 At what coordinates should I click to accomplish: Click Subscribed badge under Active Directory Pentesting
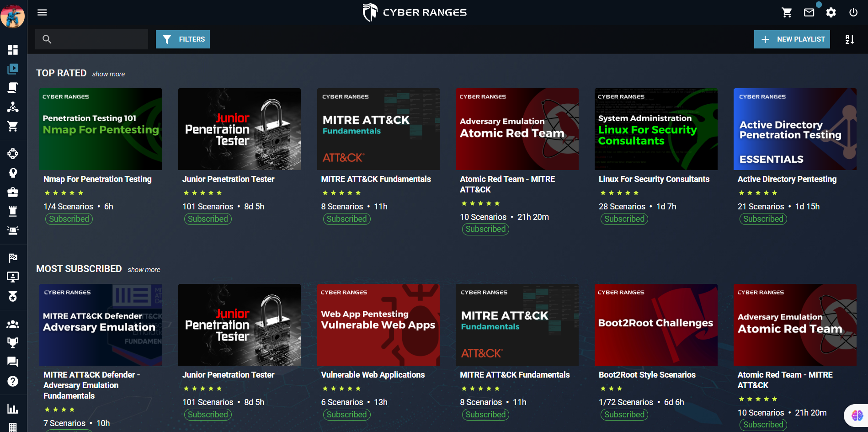point(763,219)
